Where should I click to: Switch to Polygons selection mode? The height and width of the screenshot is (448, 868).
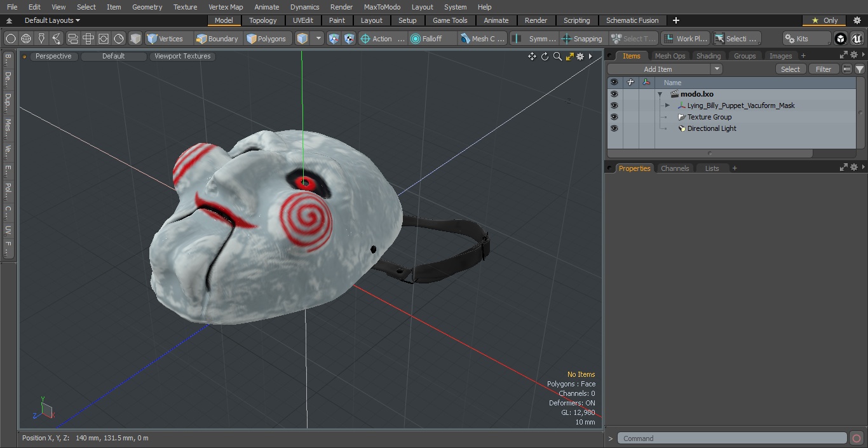click(x=268, y=39)
